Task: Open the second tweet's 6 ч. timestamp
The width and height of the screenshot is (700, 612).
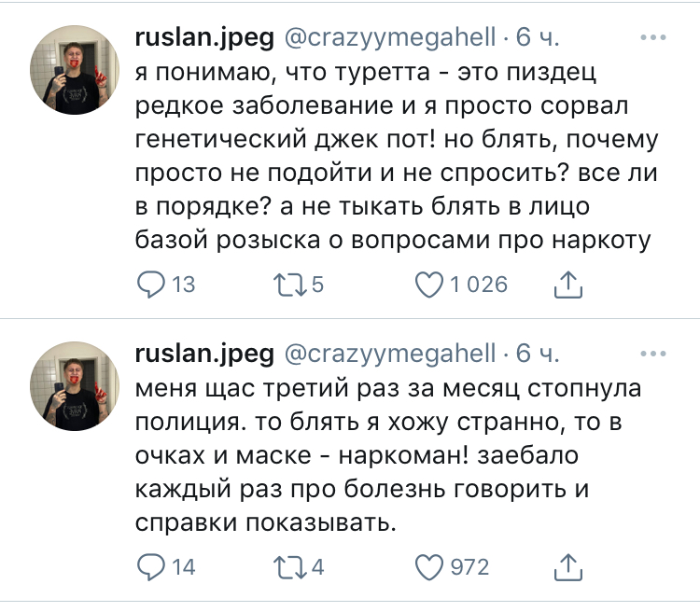Action: click(x=538, y=353)
